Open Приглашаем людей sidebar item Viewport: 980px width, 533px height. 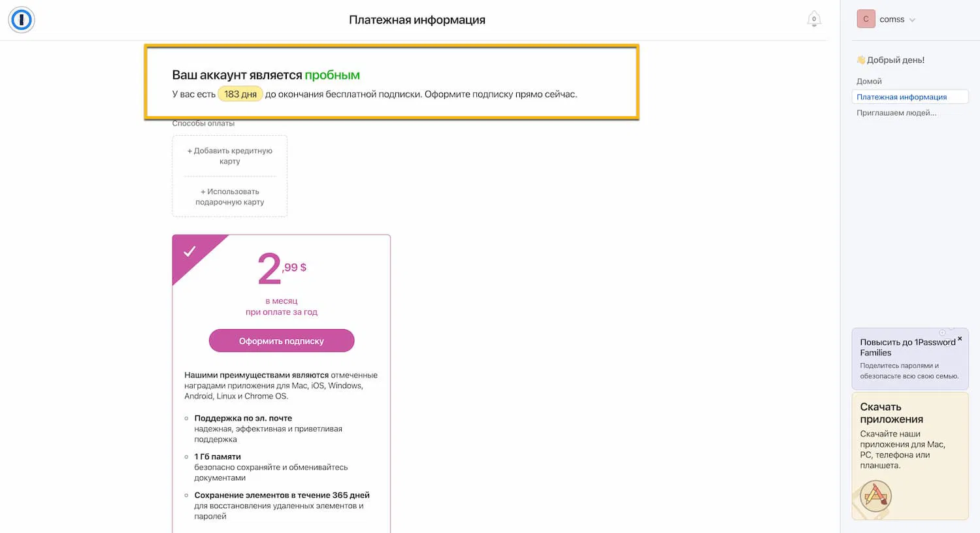pyautogui.click(x=896, y=113)
